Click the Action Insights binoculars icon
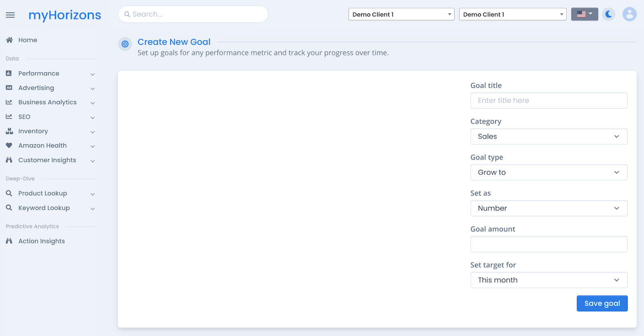 click(9, 241)
